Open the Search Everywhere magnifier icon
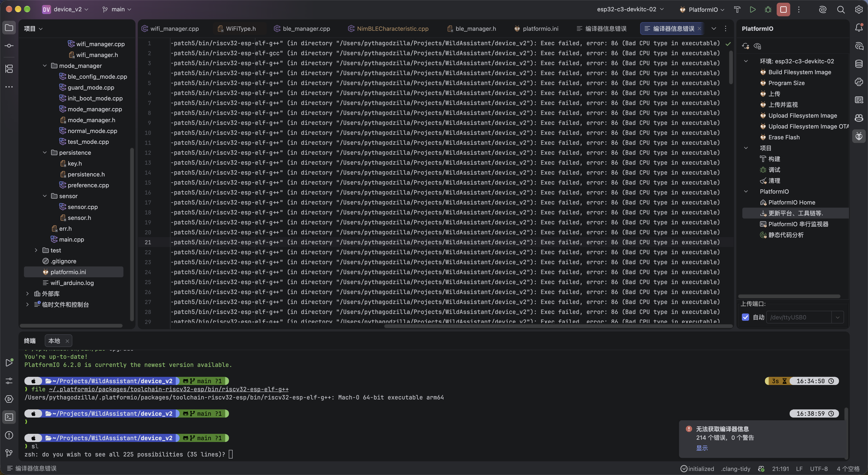The height and width of the screenshot is (475, 868). coord(841,9)
